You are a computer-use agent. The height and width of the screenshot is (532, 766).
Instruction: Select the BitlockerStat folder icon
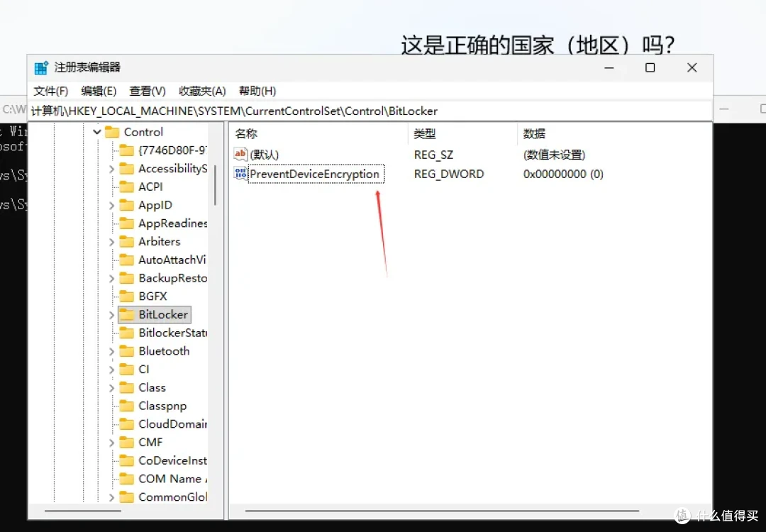coord(126,333)
